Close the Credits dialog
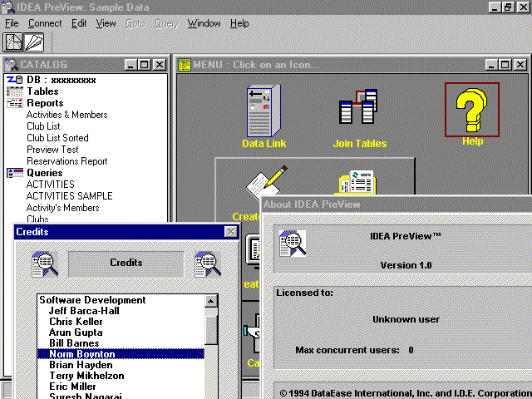532x399 pixels. (x=231, y=232)
